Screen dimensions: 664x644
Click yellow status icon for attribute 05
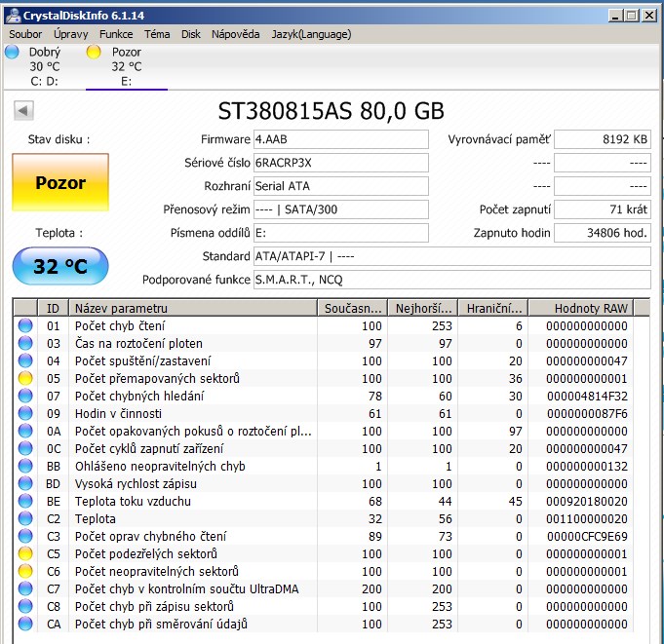[25, 378]
